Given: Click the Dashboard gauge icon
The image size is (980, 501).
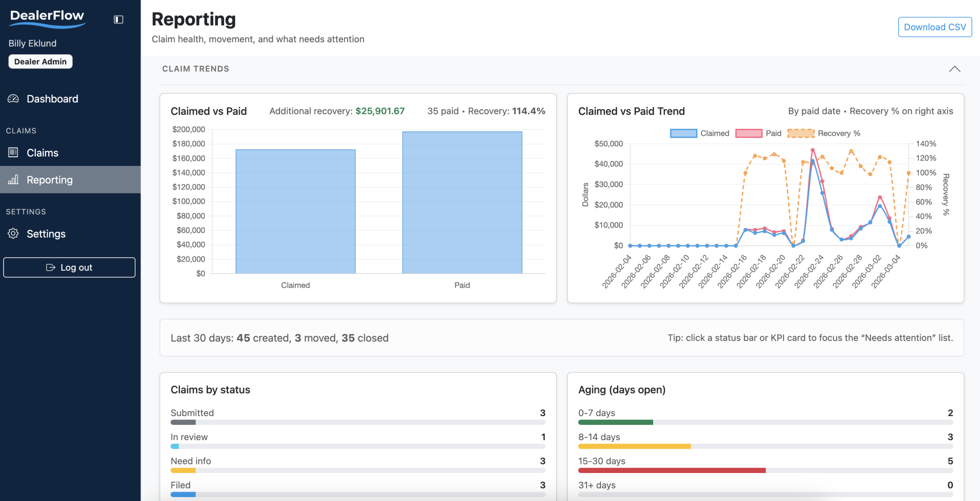Looking at the screenshot, I should (13, 99).
